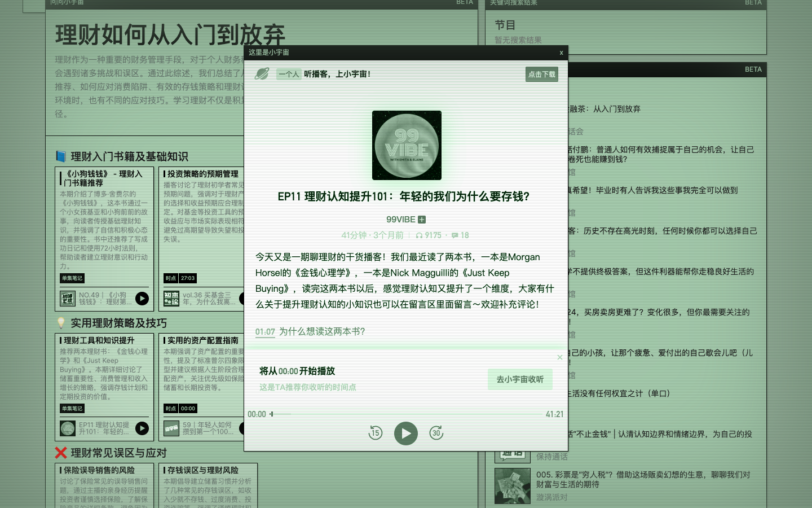Open the 理财工具和知识提升 card title
This screenshot has height=508, width=812.
(99, 340)
